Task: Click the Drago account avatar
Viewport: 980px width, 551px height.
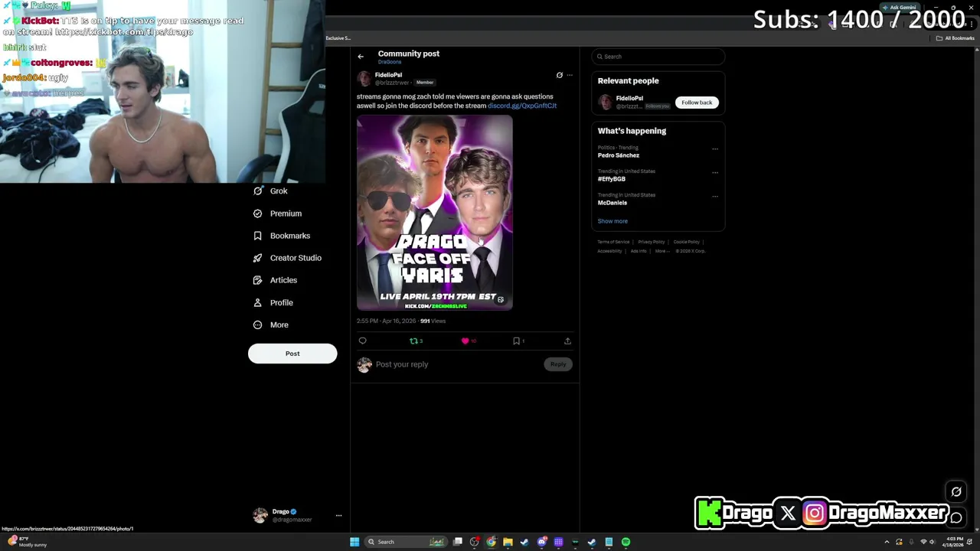Action: pos(260,515)
